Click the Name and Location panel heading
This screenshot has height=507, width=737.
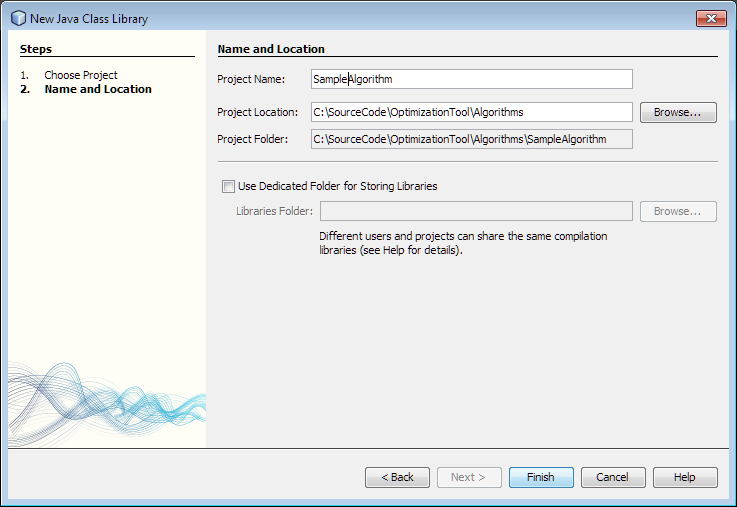271,49
